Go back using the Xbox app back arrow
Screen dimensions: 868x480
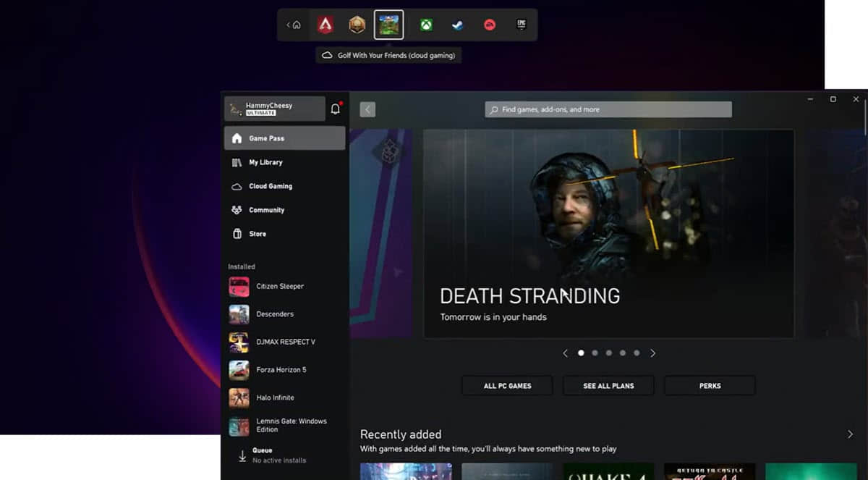[367, 109]
